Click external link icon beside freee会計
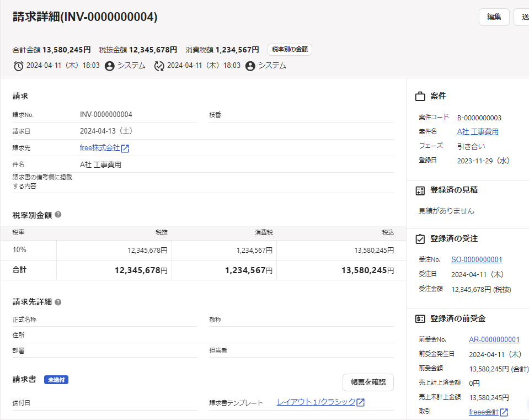This screenshot has width=529, height=420. coord(504,412)
